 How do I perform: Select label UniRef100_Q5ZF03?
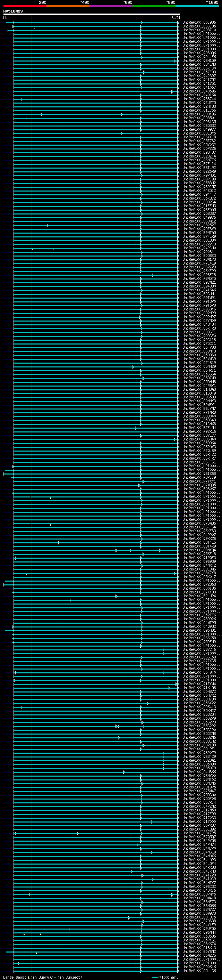coord(199,72)
